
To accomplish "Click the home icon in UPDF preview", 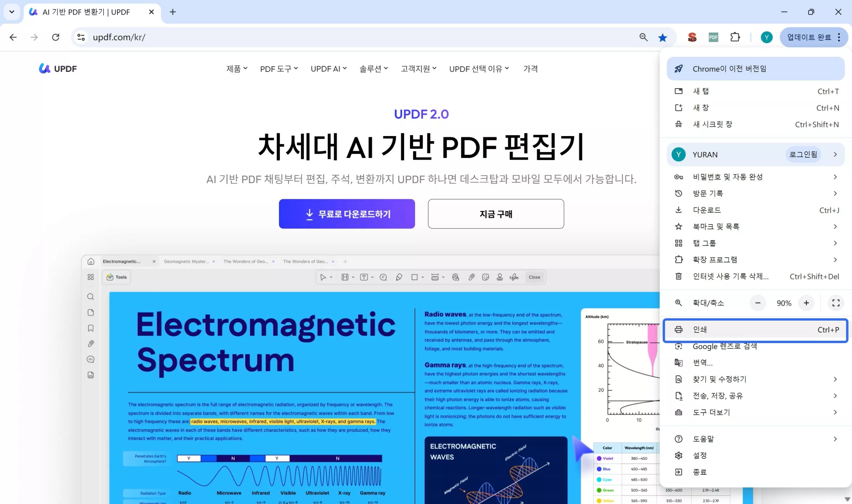I will (91, 261).
